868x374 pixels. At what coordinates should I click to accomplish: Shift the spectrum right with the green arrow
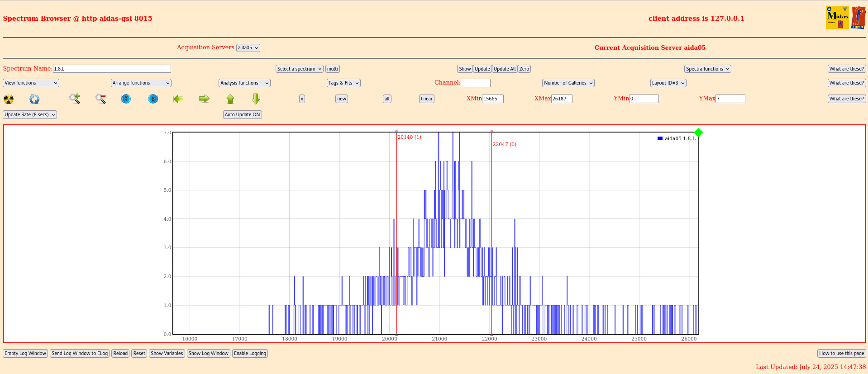click(x=204, y=99)
